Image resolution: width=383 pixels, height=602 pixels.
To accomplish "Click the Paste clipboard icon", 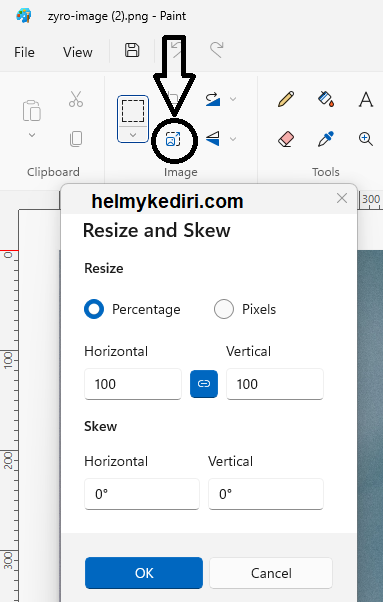I will point(32,111).
